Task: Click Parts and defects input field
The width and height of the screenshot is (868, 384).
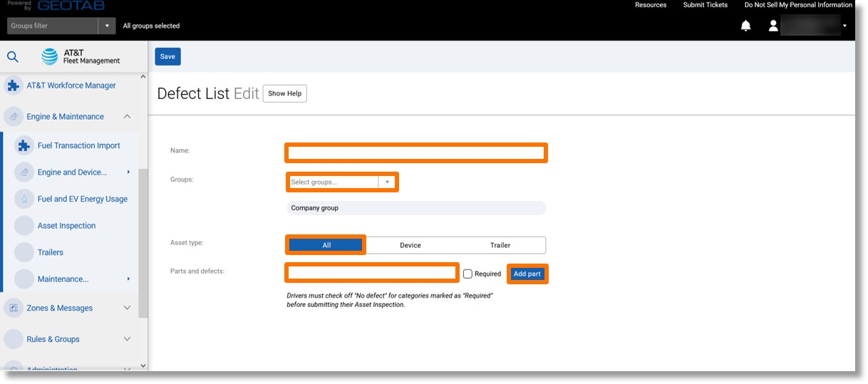Action: point(372,272)
